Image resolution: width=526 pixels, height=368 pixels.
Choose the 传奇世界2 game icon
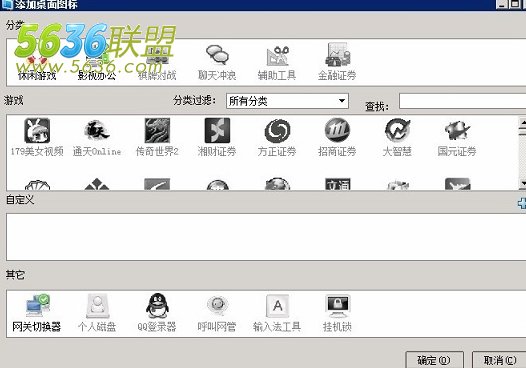[x=157, y=130]
